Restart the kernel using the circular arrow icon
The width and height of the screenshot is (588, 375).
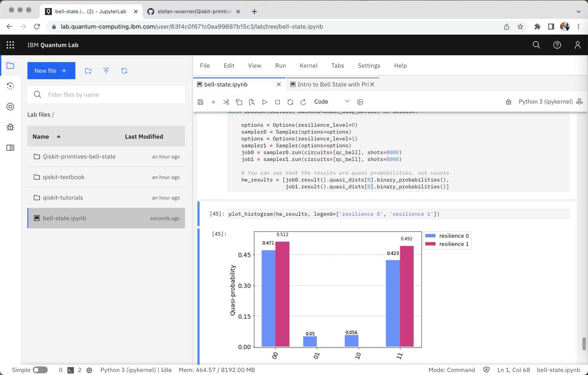click(x=290, y=102)
